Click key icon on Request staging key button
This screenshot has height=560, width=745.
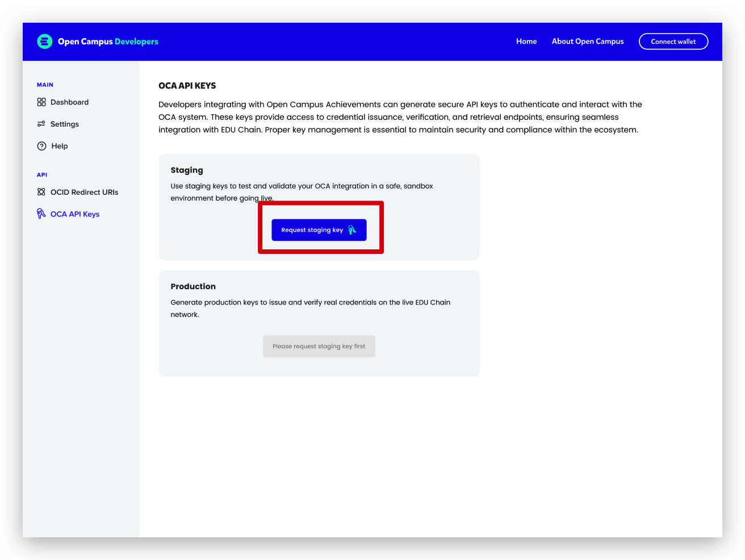pyautogui.click(x=352, y=230)
